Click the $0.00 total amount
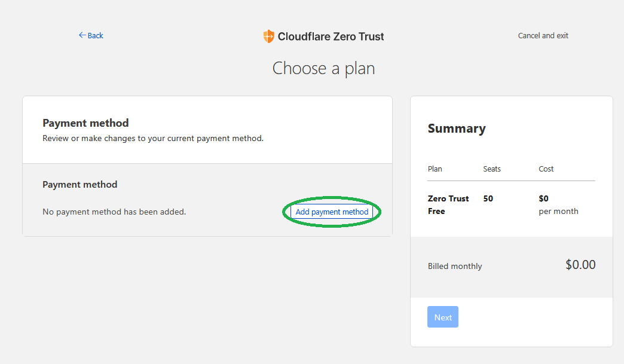The image size is (624, 364). 580,265
